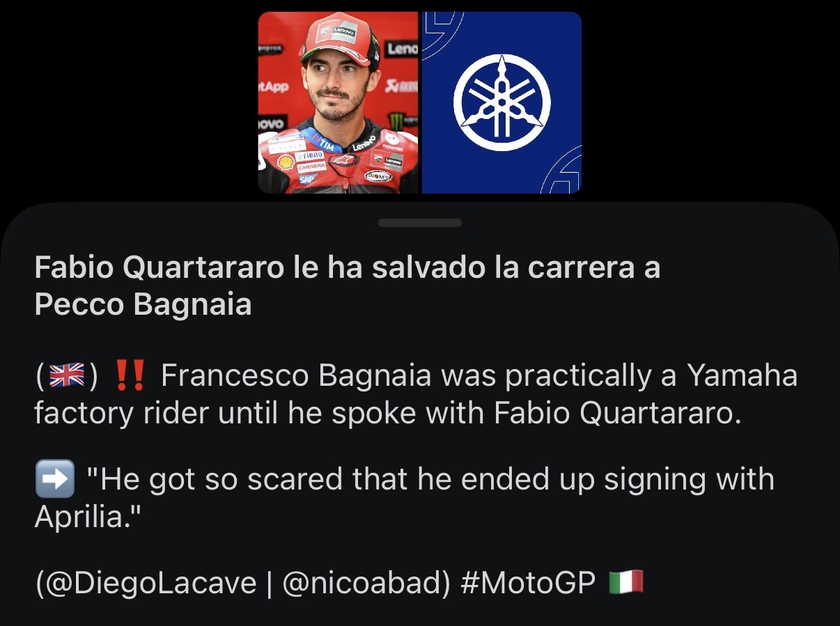The width and height of the screenshot is (840, 626).
Task: Click the Suomy oval badge on suit
Action: pos(378,176)
